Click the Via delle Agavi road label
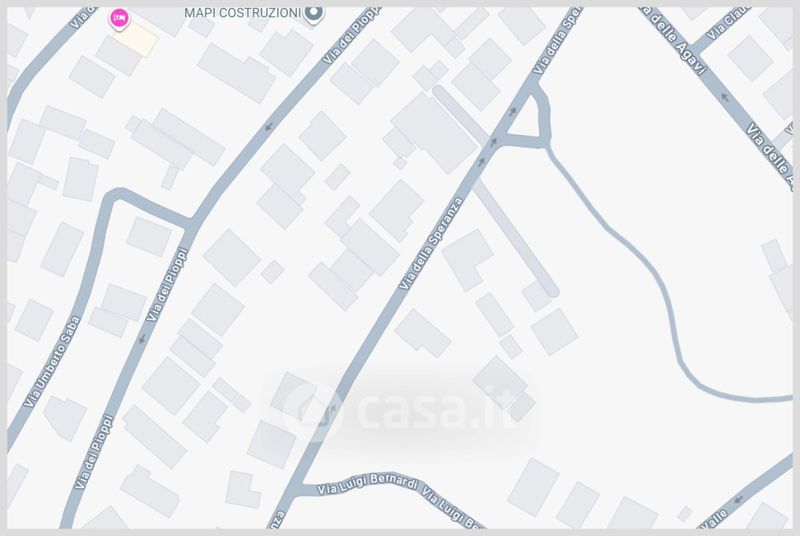 675,41
